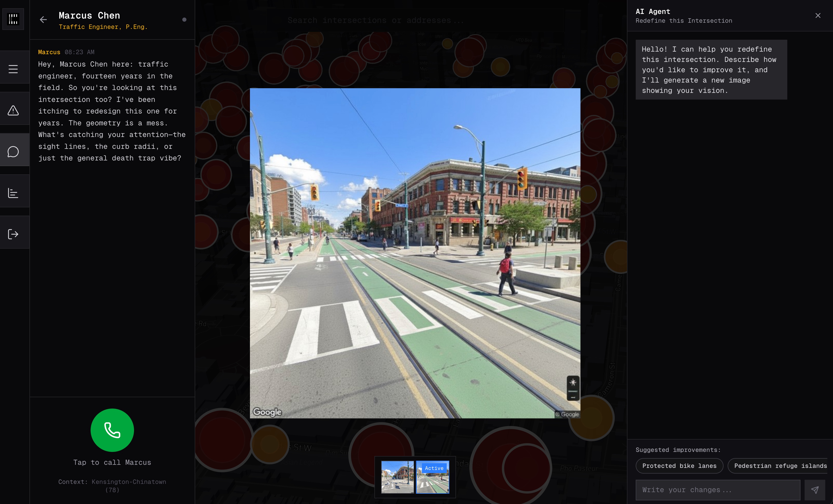833x504 pixels.
Task: Go back with arrow beside Marcus Chen
Action: (43, 20)
